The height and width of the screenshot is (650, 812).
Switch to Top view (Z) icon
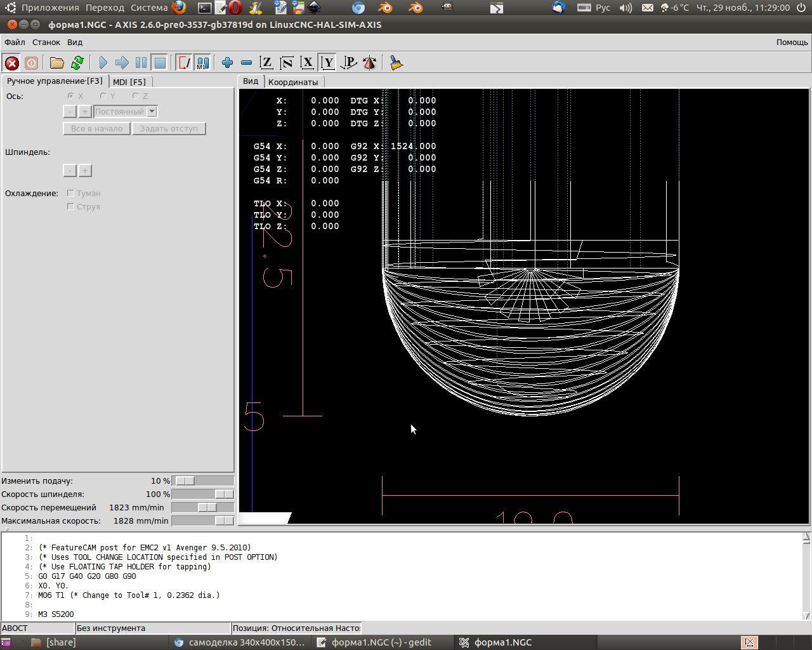(266, 63)
